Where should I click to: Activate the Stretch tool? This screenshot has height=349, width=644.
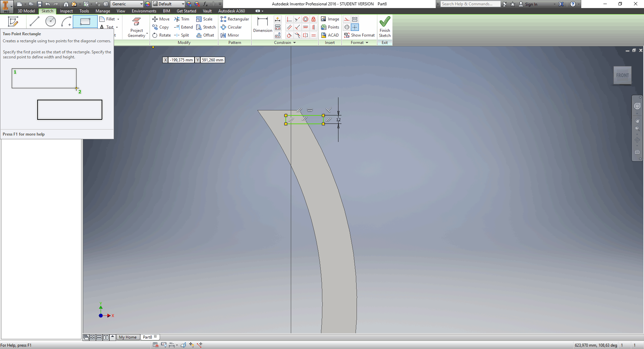click(x=206, y=27)
